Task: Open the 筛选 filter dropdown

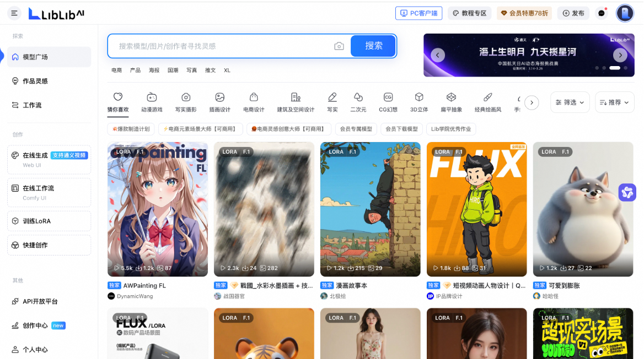Action: pyautogui.click(x=570, y=102)
